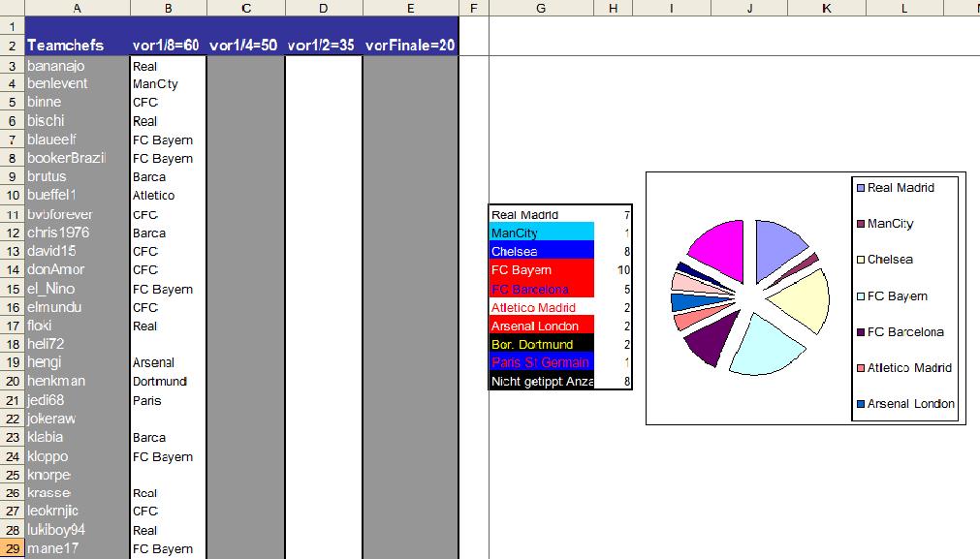Click 'Atletico Madrid' in the summary table

[x=541, y=307]
